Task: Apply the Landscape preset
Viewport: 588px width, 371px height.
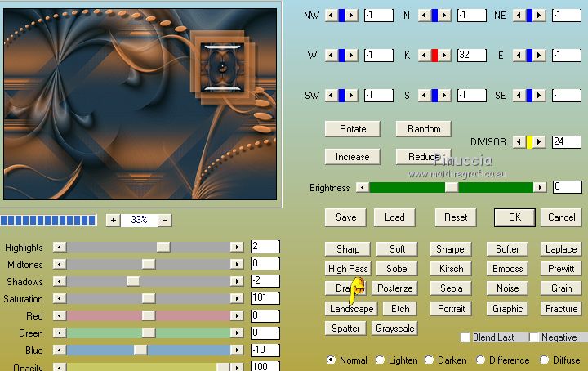Action: [351, 309]
